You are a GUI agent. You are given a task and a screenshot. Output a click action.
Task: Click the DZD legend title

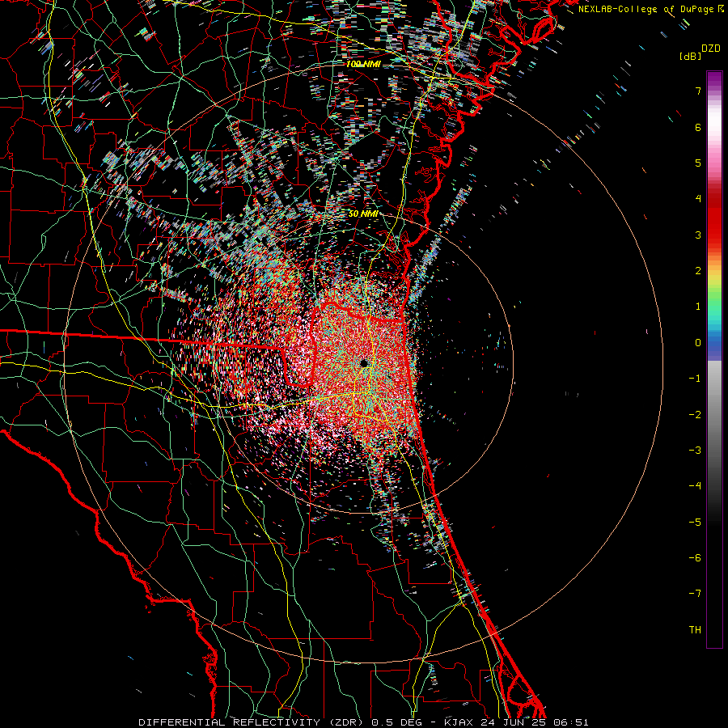tap(711, 49)
